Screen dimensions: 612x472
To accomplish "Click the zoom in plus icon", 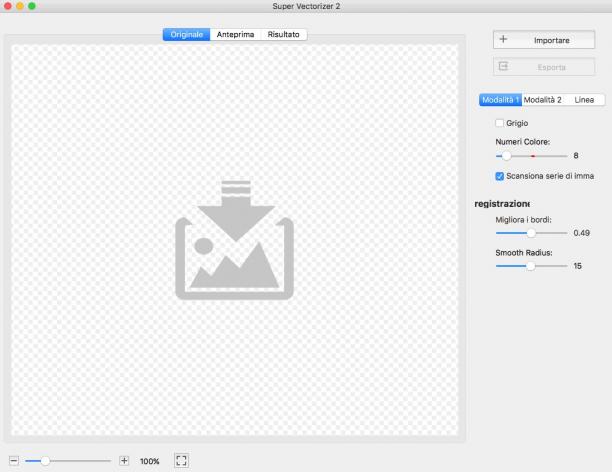I will point(124,461).
